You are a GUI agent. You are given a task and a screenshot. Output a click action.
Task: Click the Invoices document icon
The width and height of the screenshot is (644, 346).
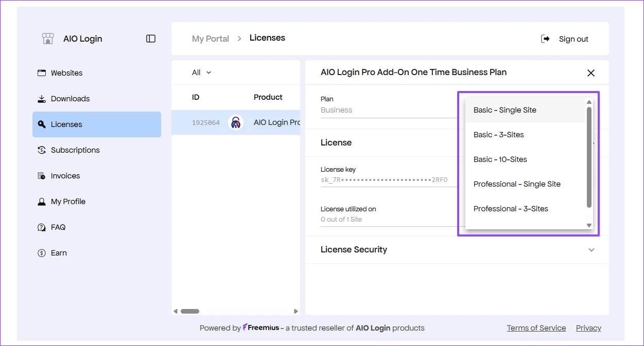coord(42,176)
